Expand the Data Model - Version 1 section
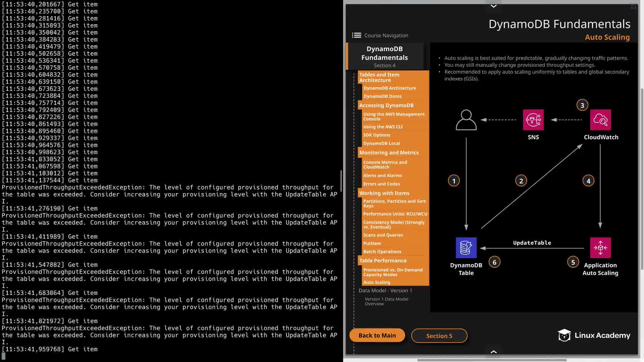Screen dimensions: 644x362 click(x=385, y=291)
